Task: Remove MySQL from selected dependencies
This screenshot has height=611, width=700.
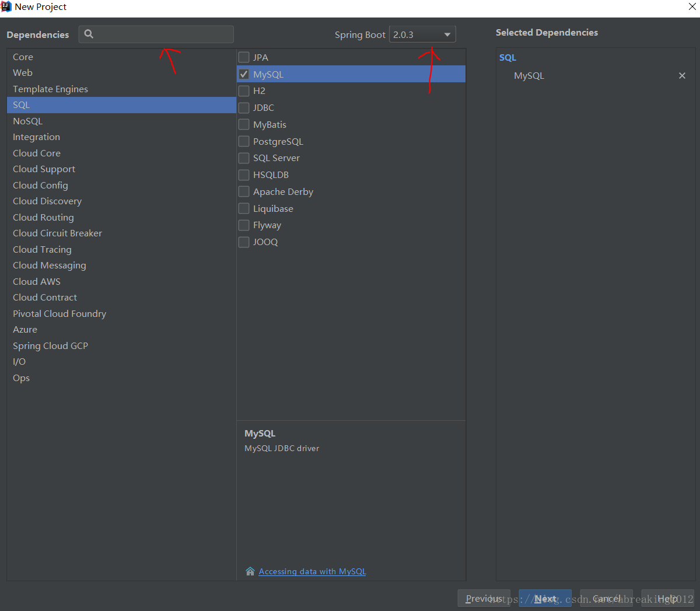Action: point(682,76)
